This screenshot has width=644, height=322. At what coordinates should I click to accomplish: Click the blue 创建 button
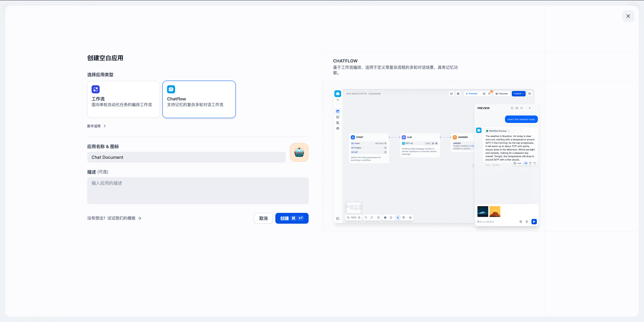(x=292, y=218)
